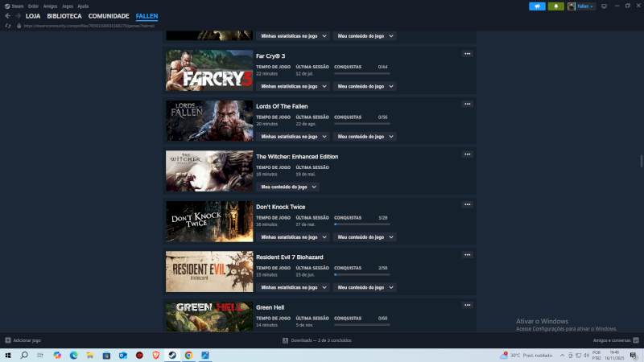
Task: Open Microsoft Store from the taskbar
Action: [106, 356]
